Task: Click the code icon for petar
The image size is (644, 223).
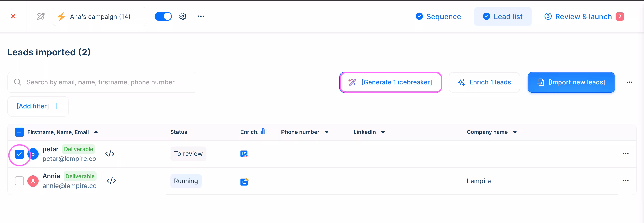Action: [x=110, y=154]
